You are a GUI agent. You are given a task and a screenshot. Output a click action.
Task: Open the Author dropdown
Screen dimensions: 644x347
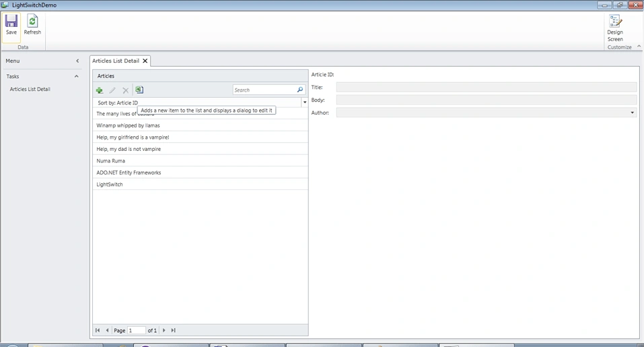pos(632,113)
